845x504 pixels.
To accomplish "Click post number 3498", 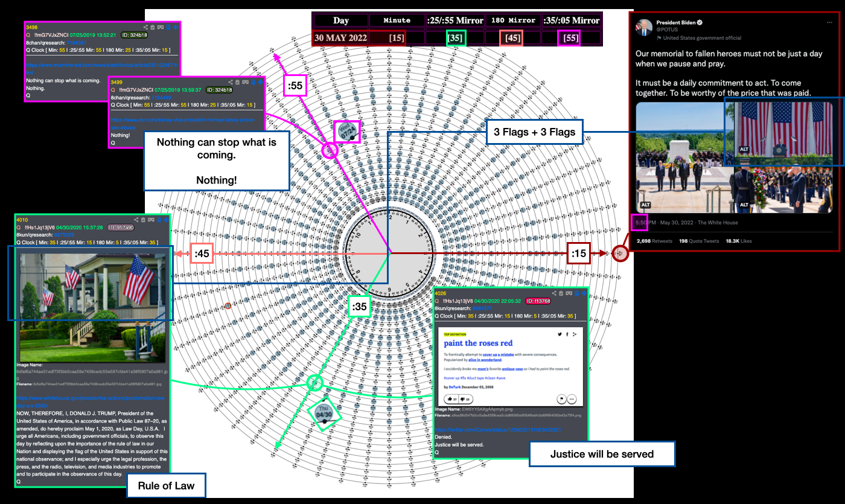I will pos(31,27).
